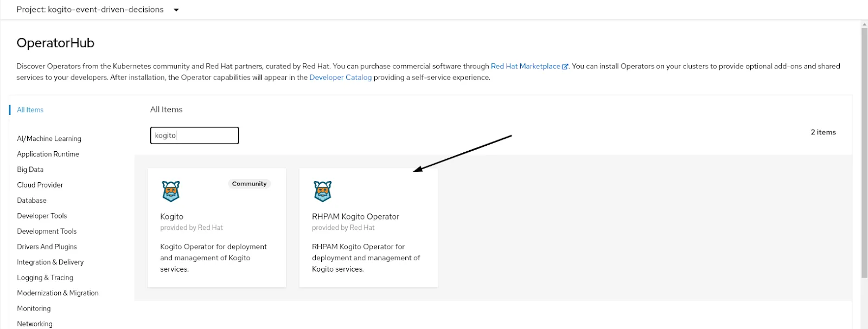Click the external link icon beside Red Hat Marketplace
Image resolution: width=868 pixels, height=329 pixels.
pyautogui.click(x=565, y=67)
